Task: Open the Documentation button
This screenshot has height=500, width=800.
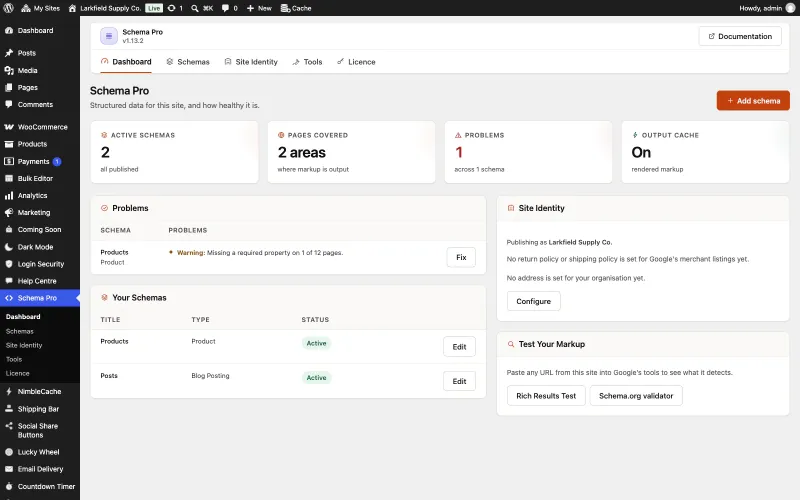Action: (740, 36)
